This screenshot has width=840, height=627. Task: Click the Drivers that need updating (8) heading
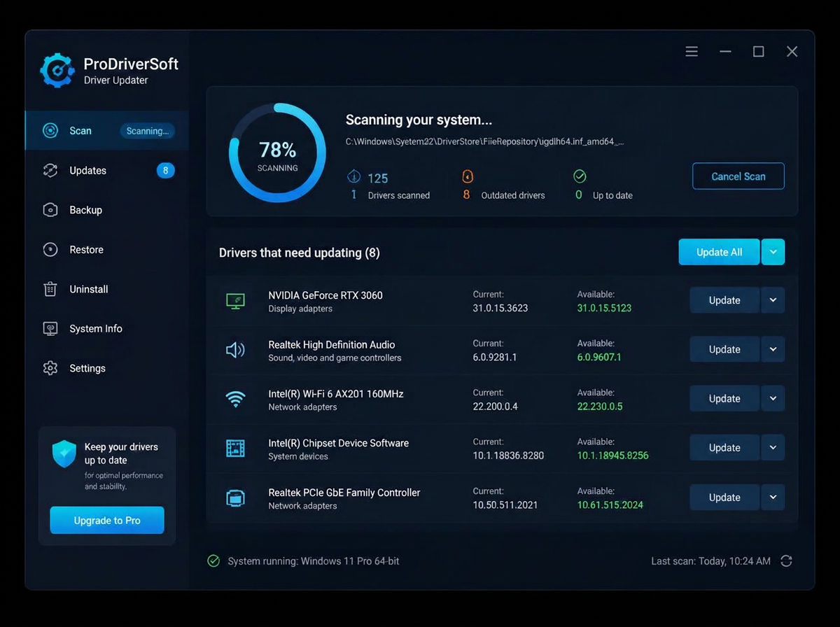pyautogui.click(x=300, y=253)
